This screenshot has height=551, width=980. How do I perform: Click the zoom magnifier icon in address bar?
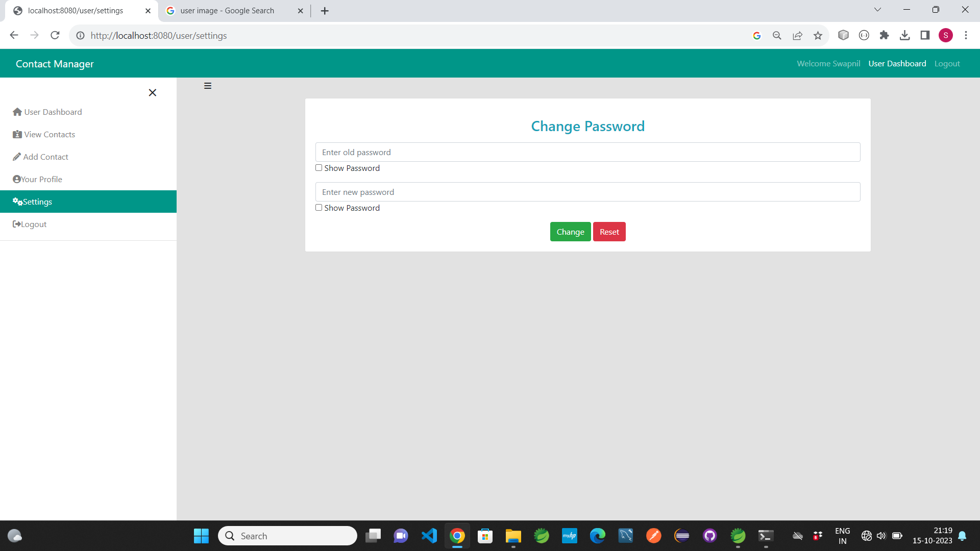click(777, 35)
